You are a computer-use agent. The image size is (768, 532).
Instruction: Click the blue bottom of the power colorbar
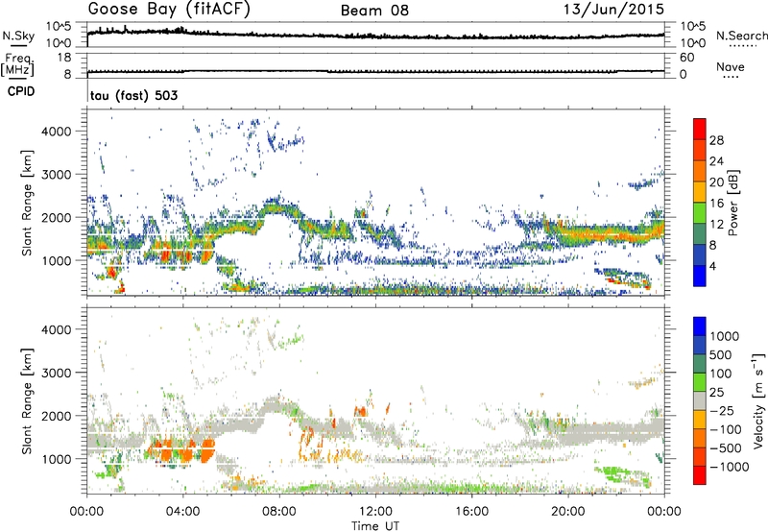click(x=700, y=276)
